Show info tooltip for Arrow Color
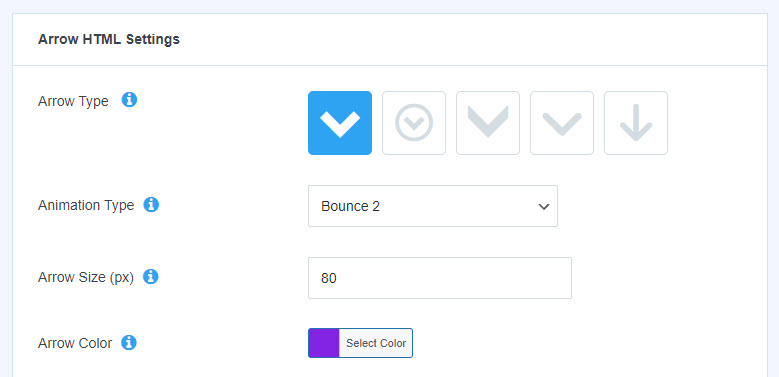 [x=129, y=342]
